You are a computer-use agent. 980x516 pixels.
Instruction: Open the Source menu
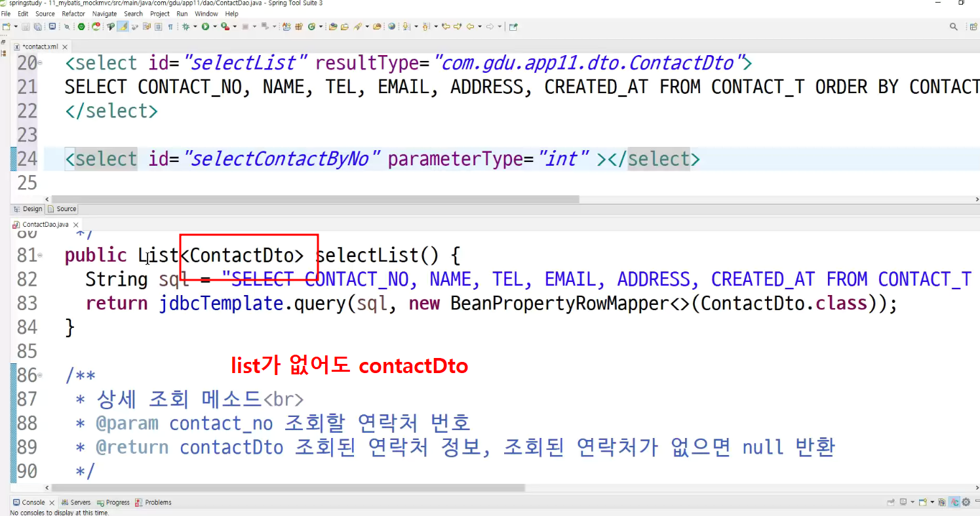coord(45,14)
